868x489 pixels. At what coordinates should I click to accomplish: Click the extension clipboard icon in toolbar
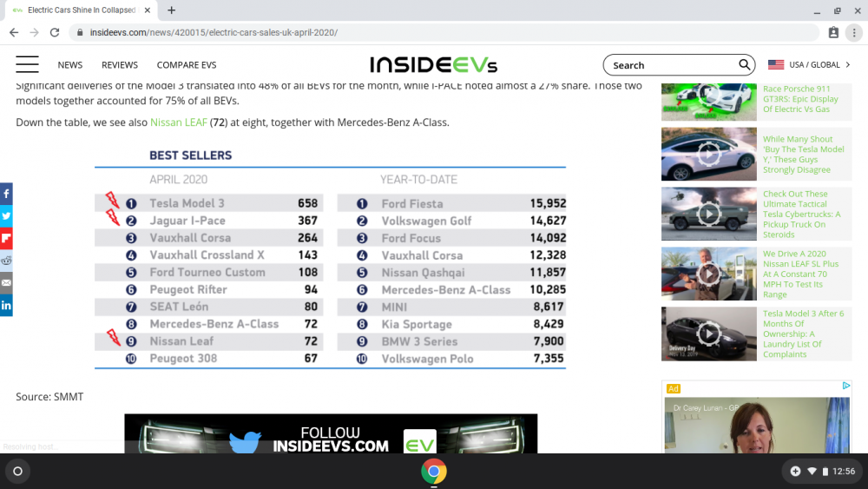(833, 33)
